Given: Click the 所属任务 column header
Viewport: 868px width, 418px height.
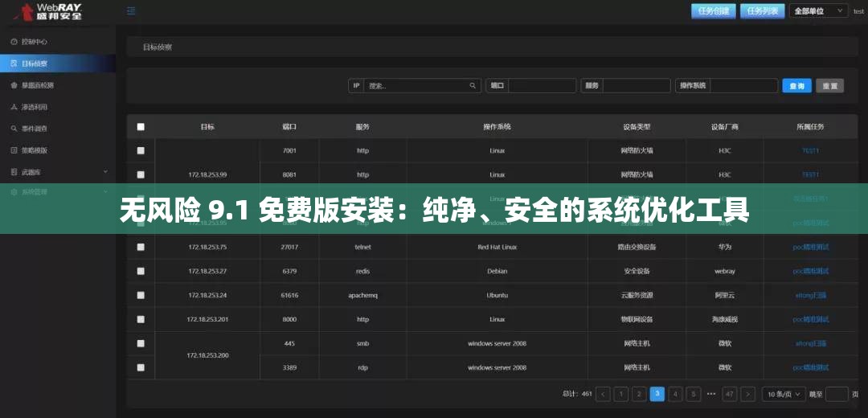Looking at the screenshot, I should tap(810, 127).
